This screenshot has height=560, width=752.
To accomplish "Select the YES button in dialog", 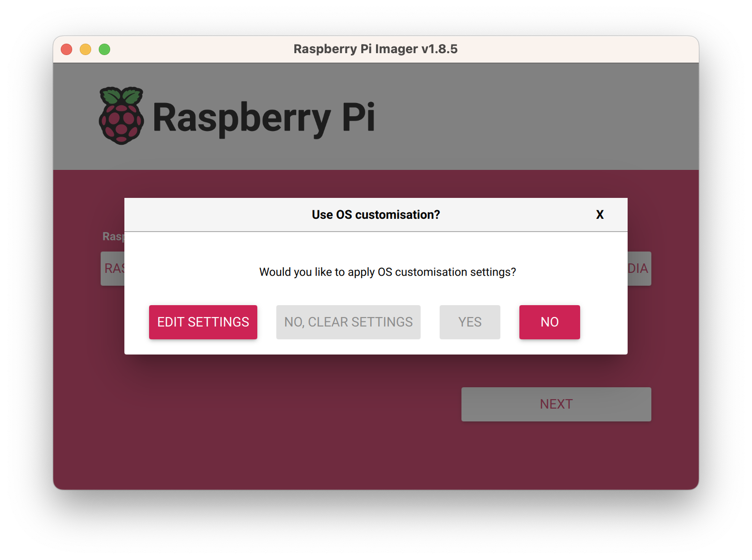I will pyautogui.click(x=470, y=322).
